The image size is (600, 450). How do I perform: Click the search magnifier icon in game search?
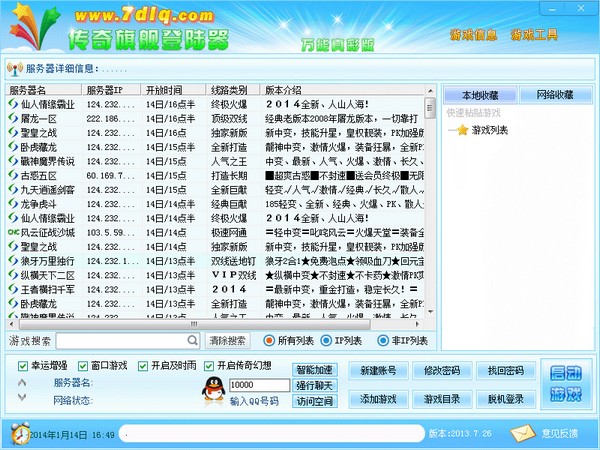coord(192,340)
